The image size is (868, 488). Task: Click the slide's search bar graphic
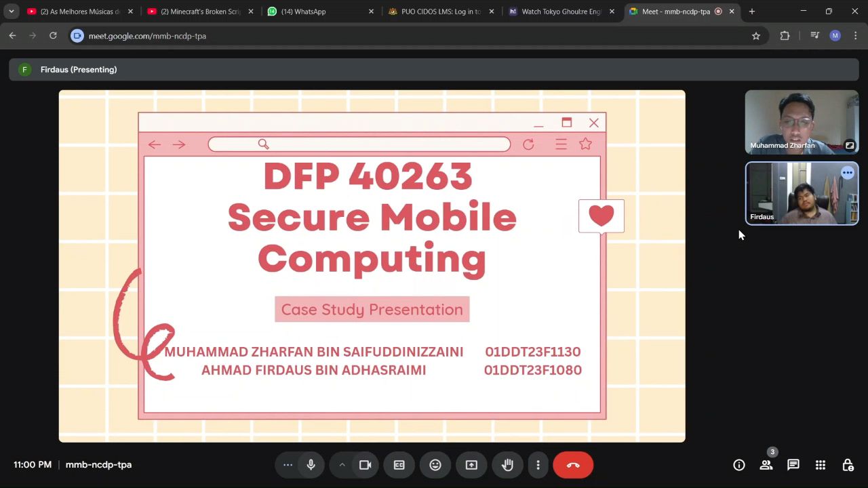coord(359,144)
